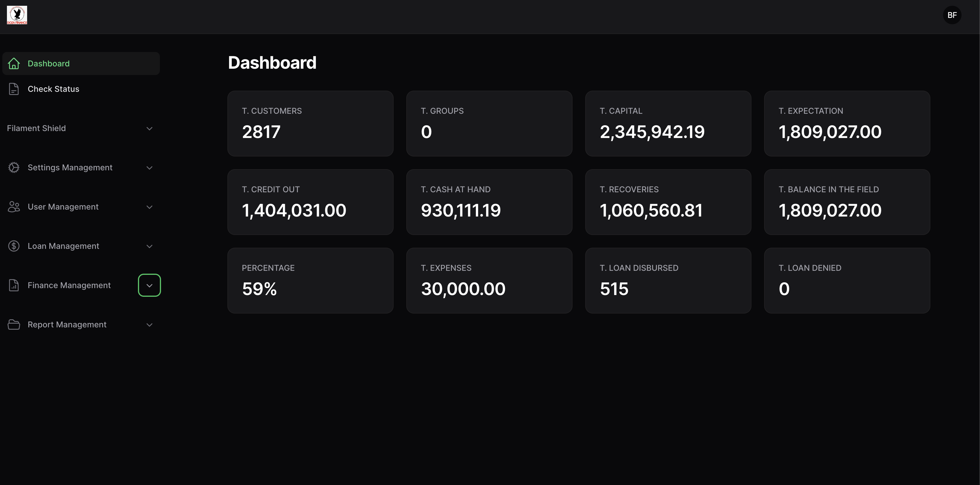This screenshot has height=485, width=980.
Task: Click the Report Management folder icon
Action: point(14,324)
